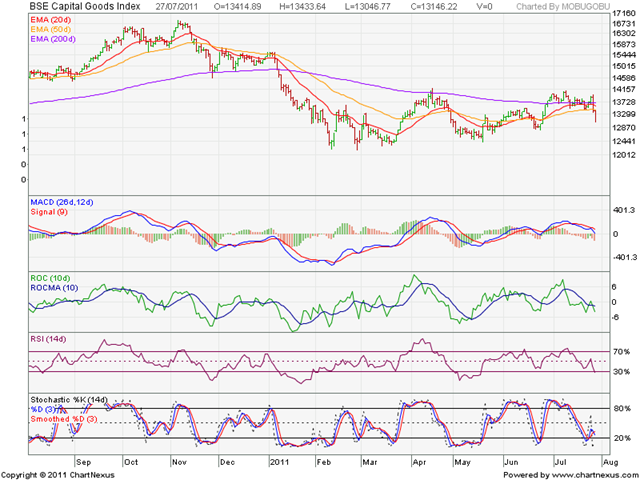Click the 12012 price axis value

(x=624, y=155)
